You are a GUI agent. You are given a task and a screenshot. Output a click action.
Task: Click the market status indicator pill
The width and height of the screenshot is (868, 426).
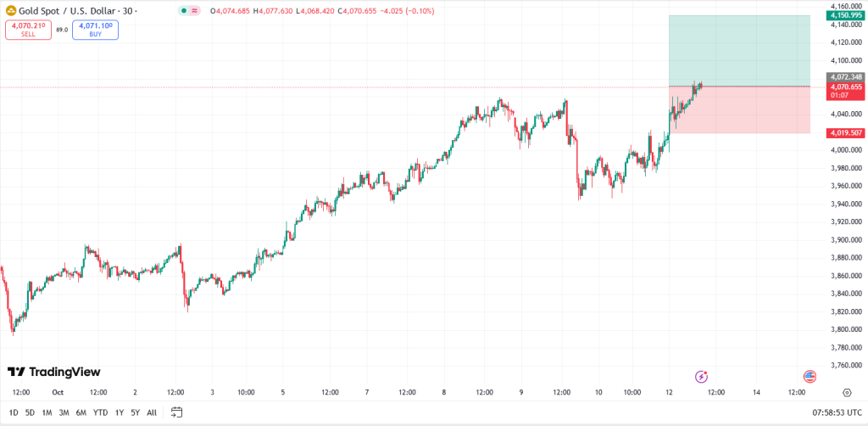[x=188, y=10]
